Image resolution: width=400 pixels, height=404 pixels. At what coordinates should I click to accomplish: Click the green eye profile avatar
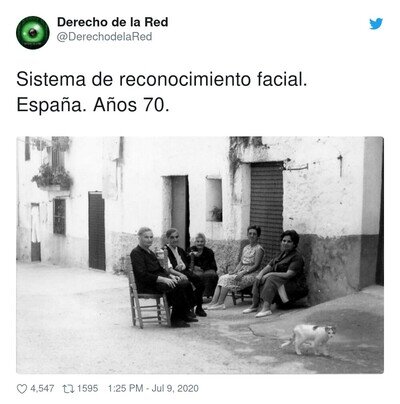coord(33,32)
